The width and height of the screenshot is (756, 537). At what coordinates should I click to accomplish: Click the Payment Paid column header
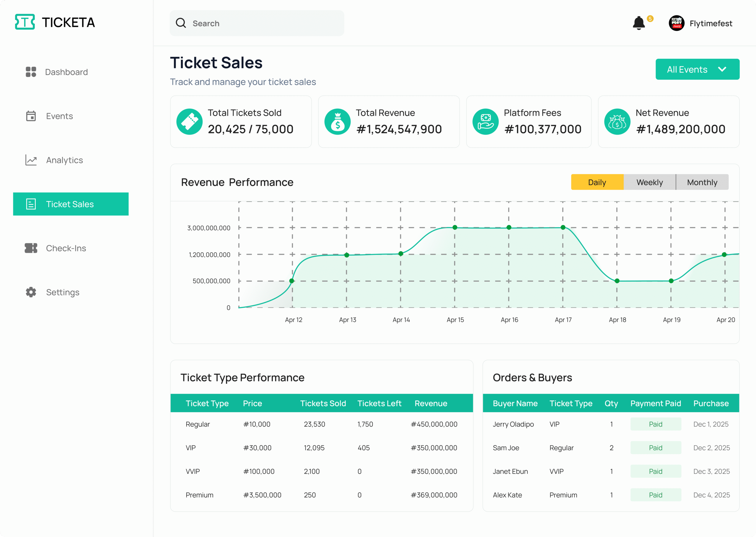655,403
